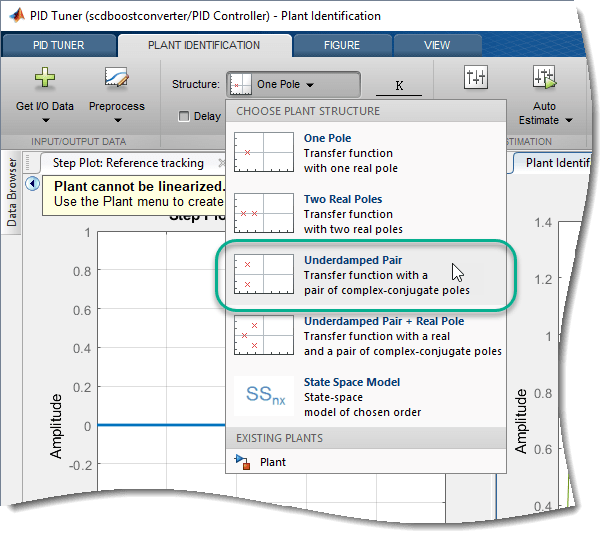Click the Get I/O Data label
This screenshot has width=608, height=539.
pos(45,106)
